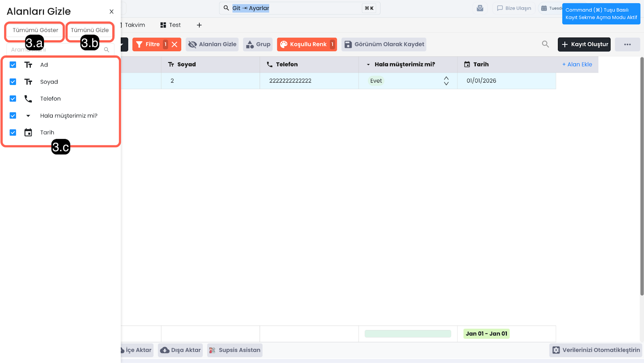Open the three-dots more options menu

point(627,44)
